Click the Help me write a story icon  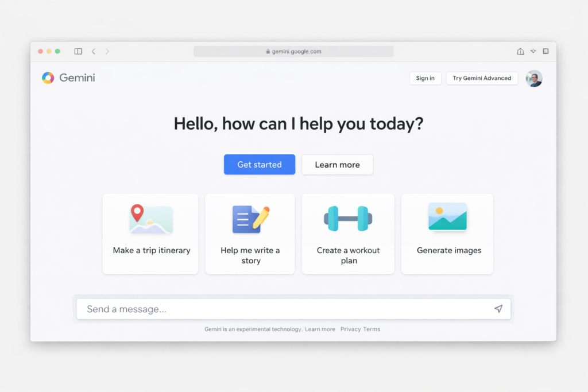point(249,218)
